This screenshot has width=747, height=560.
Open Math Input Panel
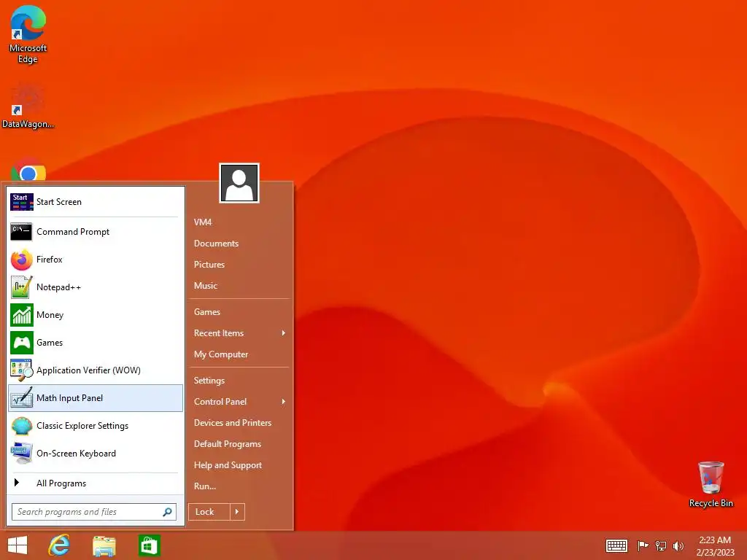96,398
